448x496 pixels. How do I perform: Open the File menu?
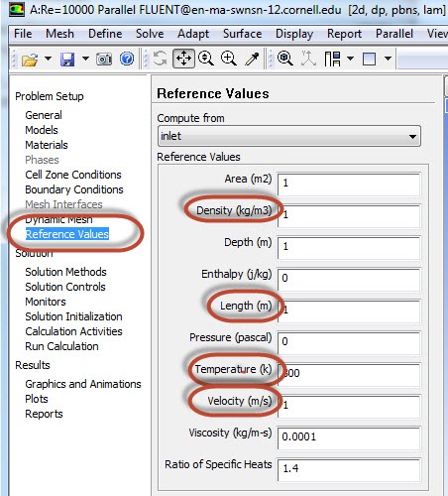pos(23,34)
